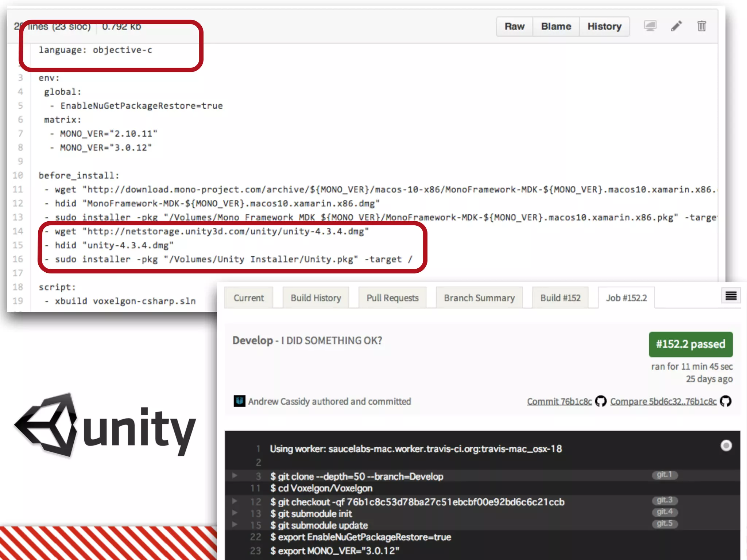Click the 'EnableNuGetPackageRestore=true' line
This screenshot has width=747, height=560.
pos(136,106)
